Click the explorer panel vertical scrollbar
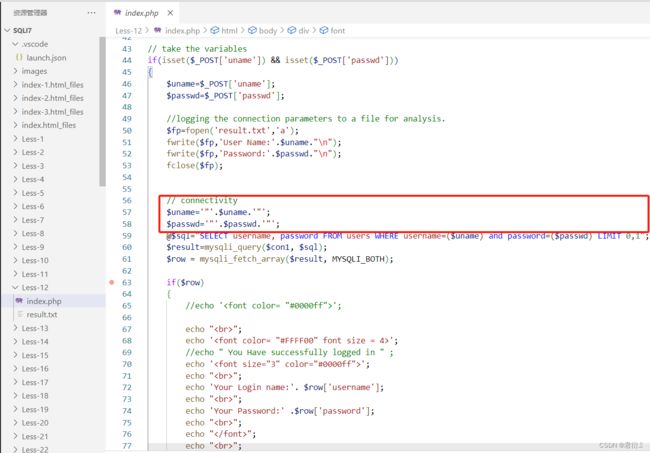The image size is (650, 453). [102, 112]
